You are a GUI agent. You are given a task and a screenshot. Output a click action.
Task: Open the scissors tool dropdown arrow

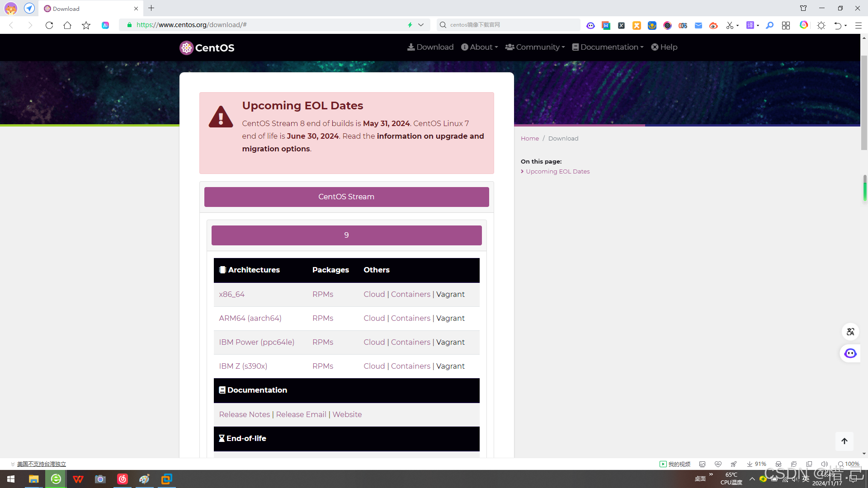(737, 26)
